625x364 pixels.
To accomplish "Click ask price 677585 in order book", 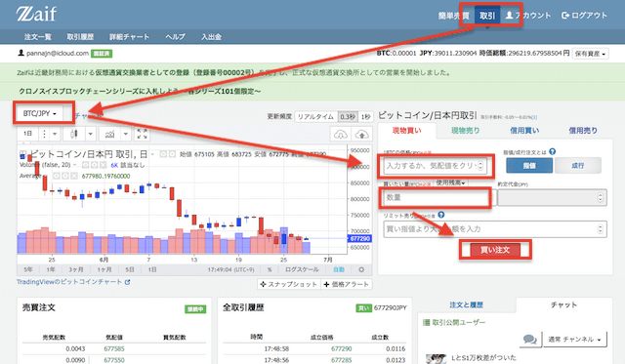I will tap(114, 348).
